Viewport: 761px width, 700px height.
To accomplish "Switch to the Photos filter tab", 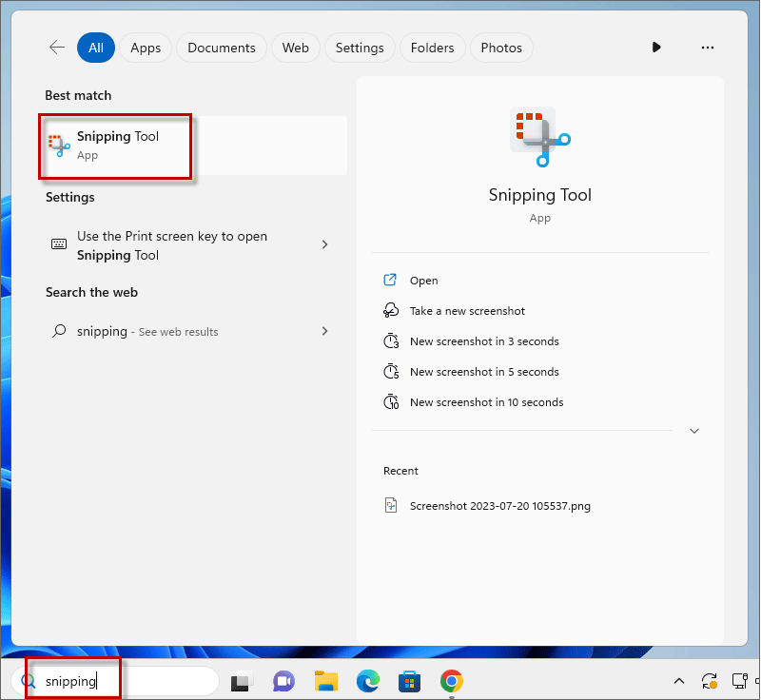I will tap(501, 48).
